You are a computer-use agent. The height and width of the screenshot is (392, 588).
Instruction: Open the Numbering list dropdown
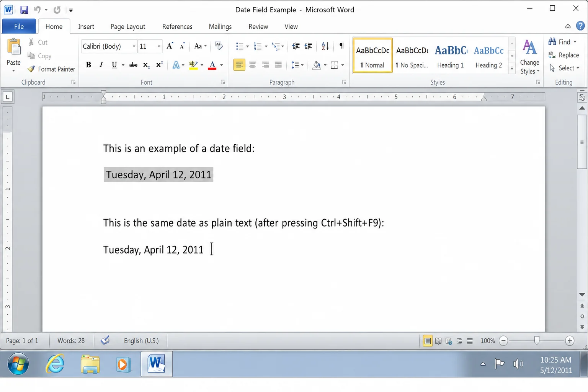tap(266, 47)
